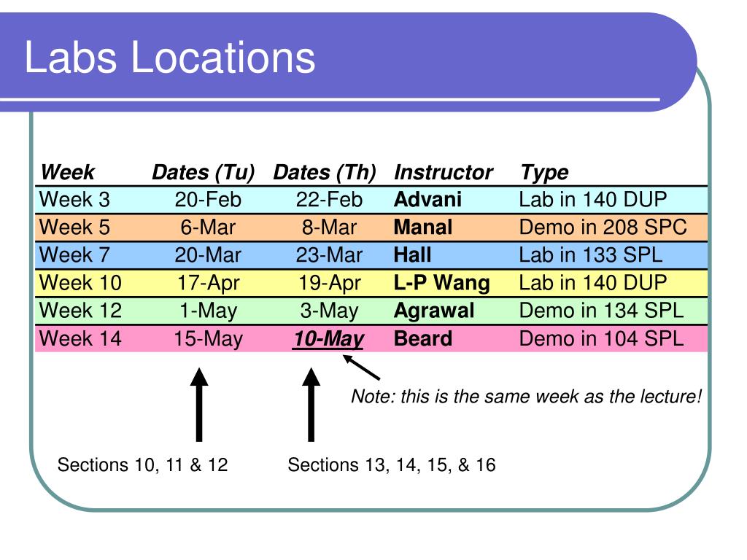Click the "Week 5" cell
747x560 pixels.
(x=74, y=227)
